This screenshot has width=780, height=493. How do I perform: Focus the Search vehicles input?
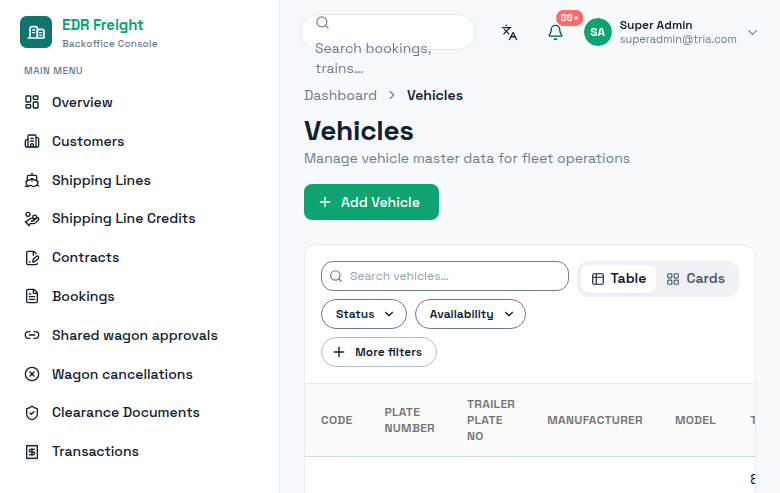(445, 276)
